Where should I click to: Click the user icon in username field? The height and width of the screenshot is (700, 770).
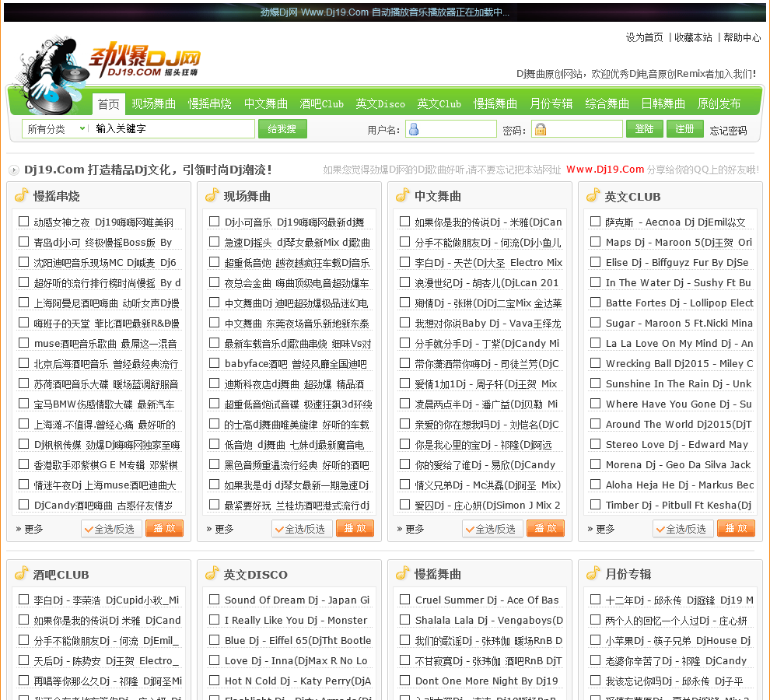(x=414, y=129)
